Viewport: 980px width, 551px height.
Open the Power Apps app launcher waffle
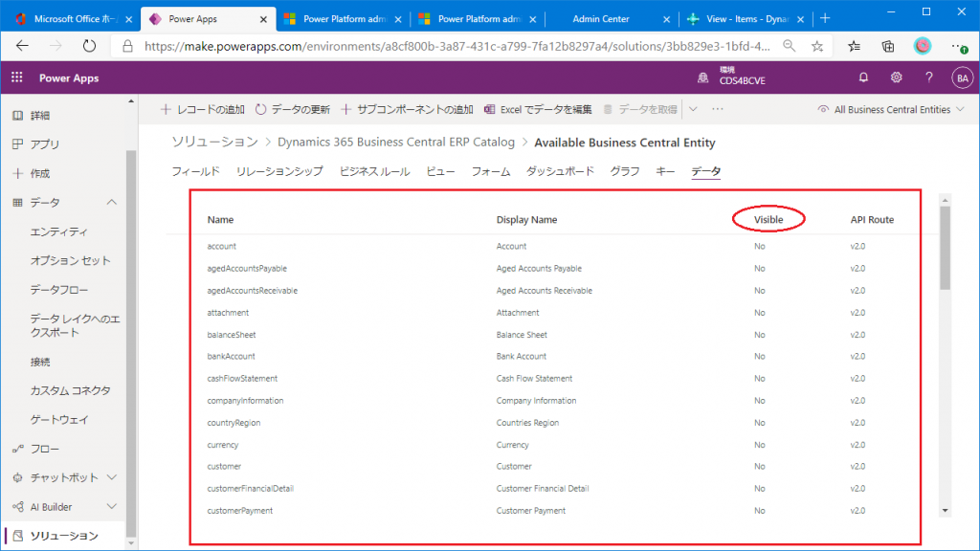pyautogui.click(x=17, y=77)
